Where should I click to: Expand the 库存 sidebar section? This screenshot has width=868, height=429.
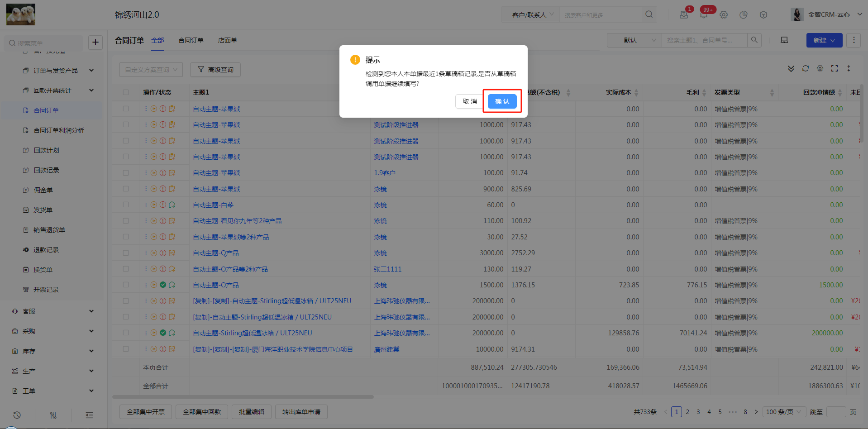click(91, 351)
